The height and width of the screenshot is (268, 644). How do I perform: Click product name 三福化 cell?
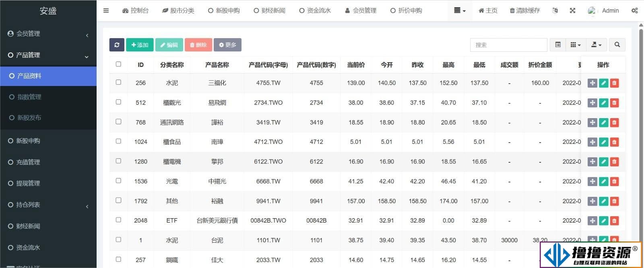(x=217, y=83)
